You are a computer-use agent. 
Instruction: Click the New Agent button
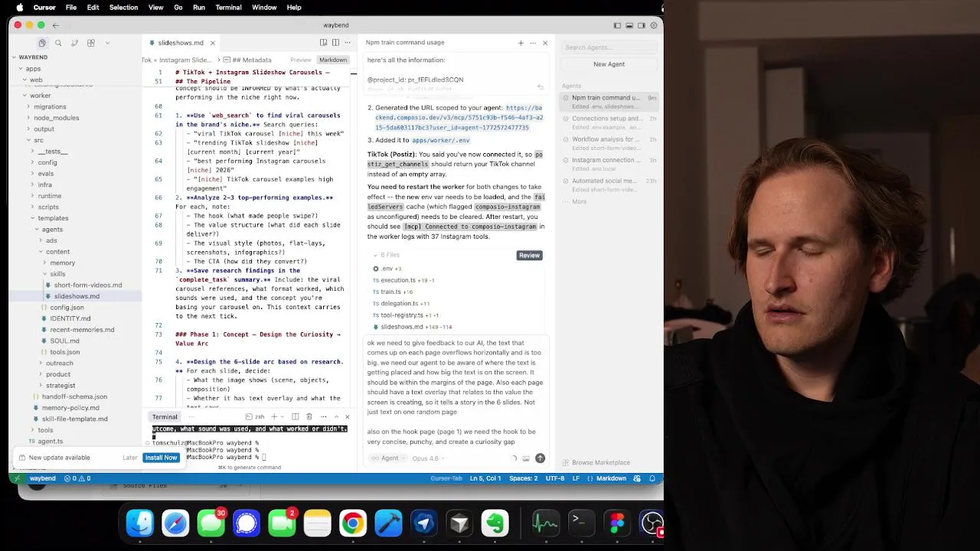click(609, 64)
